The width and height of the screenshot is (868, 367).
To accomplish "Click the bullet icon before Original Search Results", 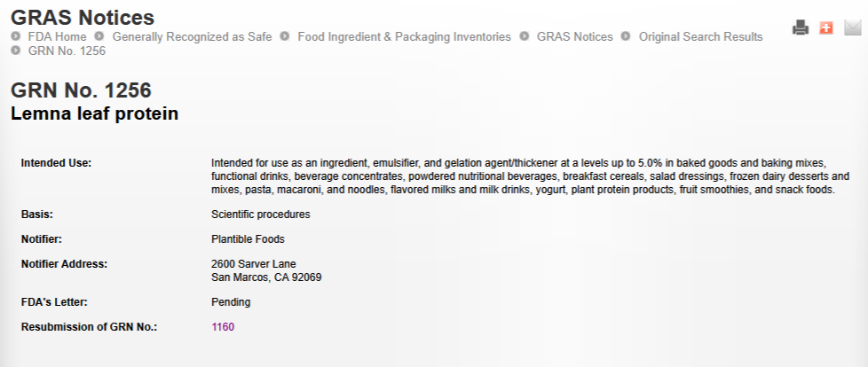I will tap(626, 36).
